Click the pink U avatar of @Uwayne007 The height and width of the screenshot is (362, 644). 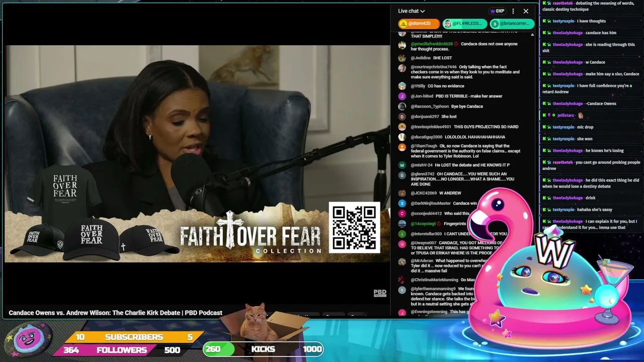tap(402, 244)
